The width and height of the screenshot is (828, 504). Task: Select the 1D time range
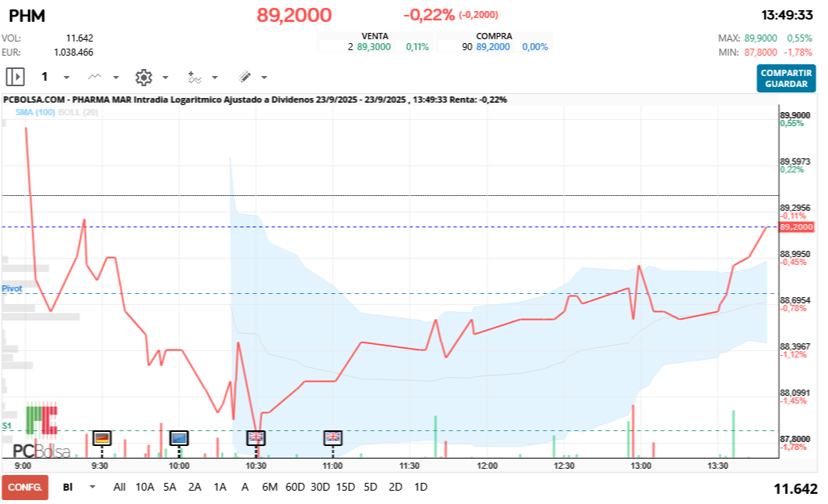421,487
